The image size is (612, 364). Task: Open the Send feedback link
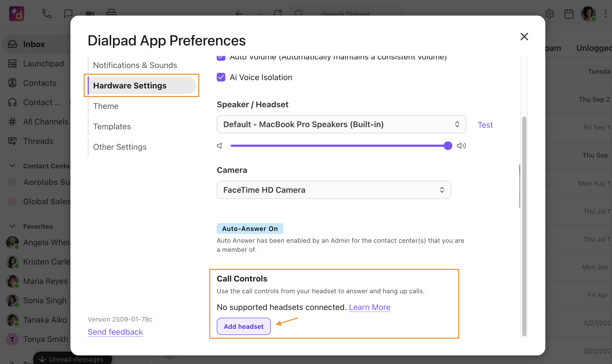[x=115, y=332]
